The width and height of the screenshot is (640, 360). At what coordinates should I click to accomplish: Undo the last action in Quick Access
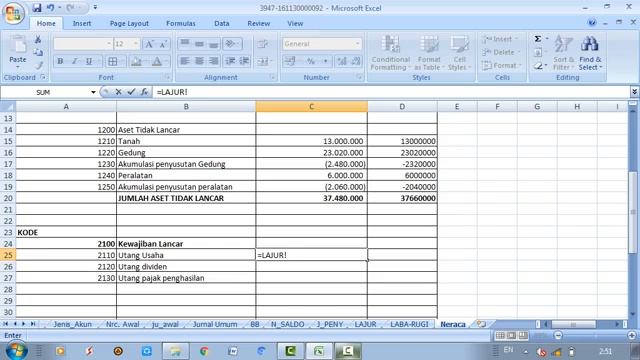50,8
